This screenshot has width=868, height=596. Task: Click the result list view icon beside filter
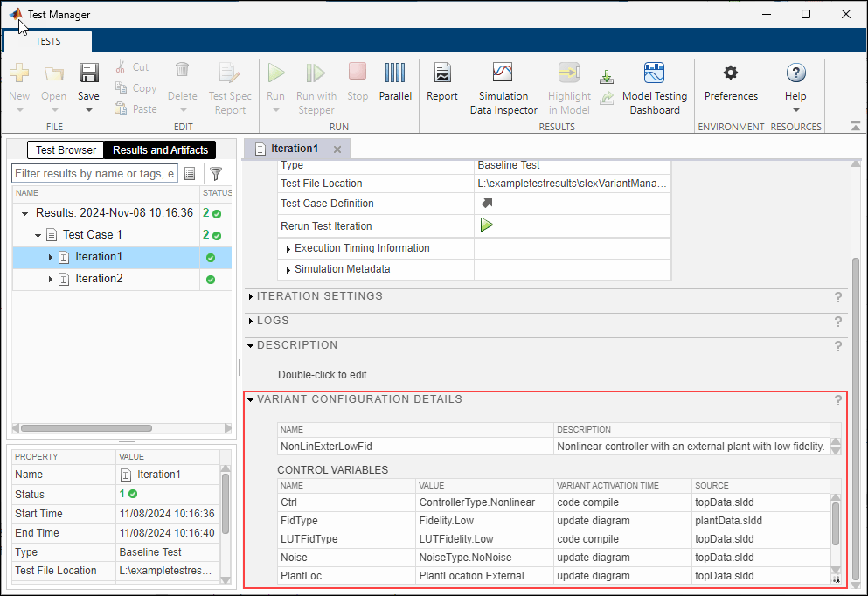point(190,174)
